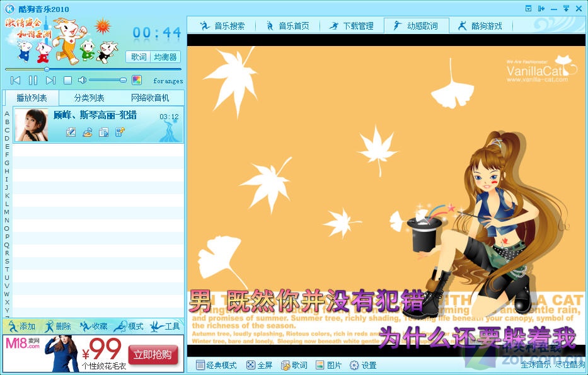
Task: Open the 工具 tools menu
Action: point(165,326)
